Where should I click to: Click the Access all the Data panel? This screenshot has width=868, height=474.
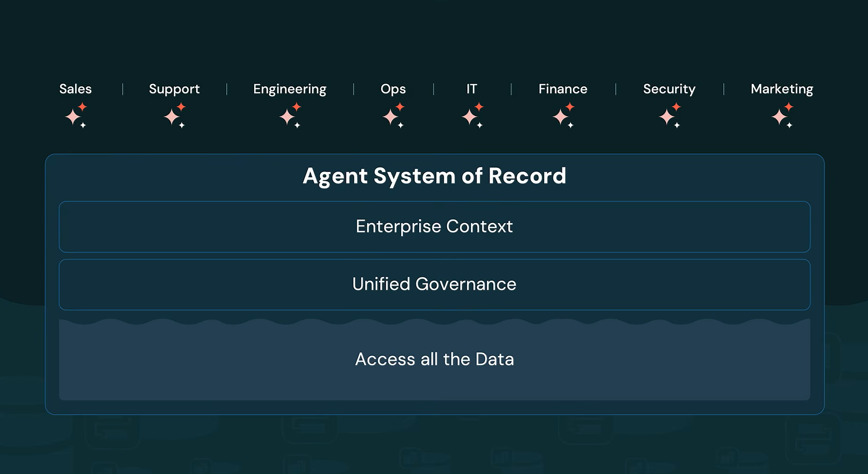(x=434, y=359)
